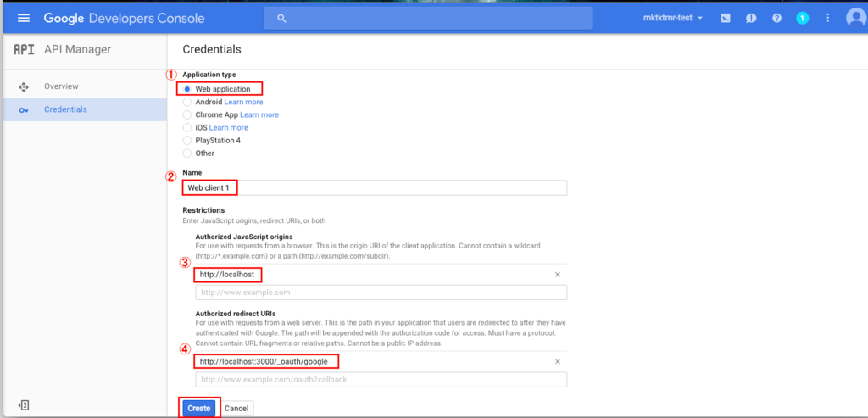The height and width of the screenshot is (418, 868).
Task: Select the Other application type
Action: (x=187, y=153)
